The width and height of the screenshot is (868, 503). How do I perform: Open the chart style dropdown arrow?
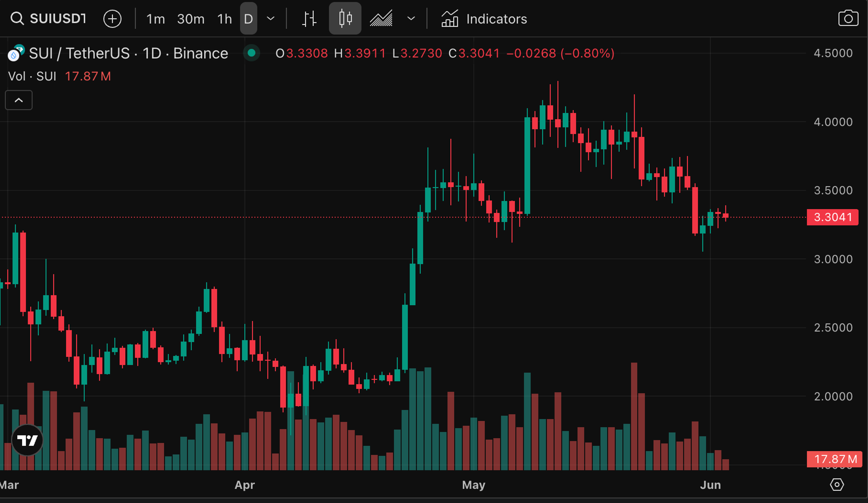[x=411, y=19]
